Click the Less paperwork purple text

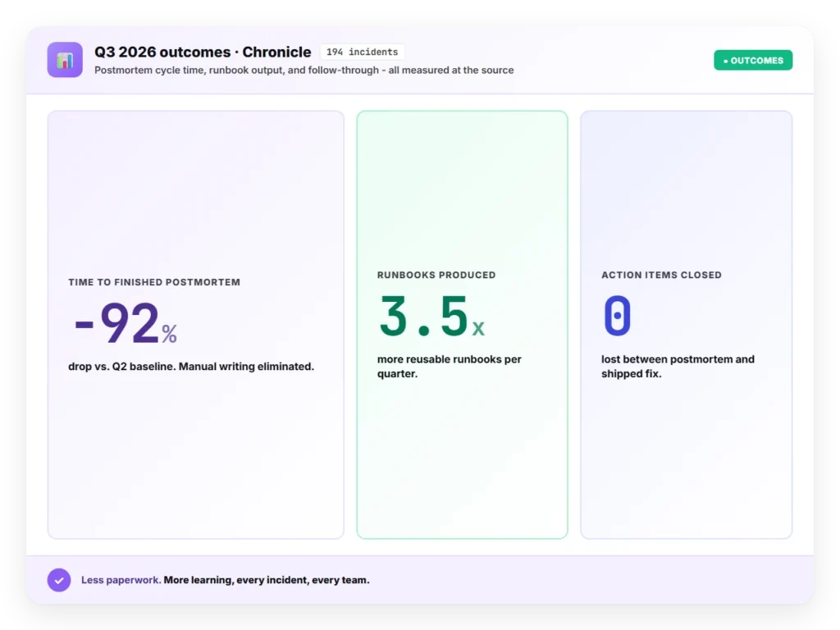121,580
